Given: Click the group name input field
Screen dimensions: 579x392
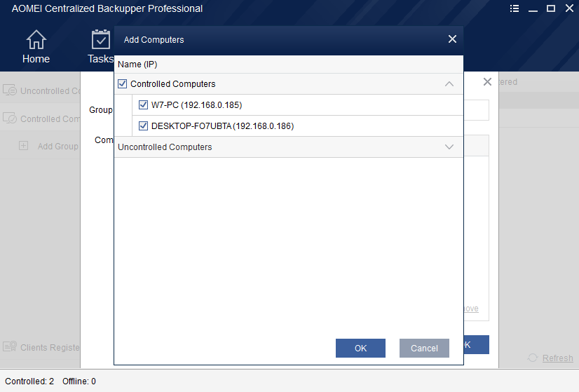Looking at the screenshot, I should (476, 110).
